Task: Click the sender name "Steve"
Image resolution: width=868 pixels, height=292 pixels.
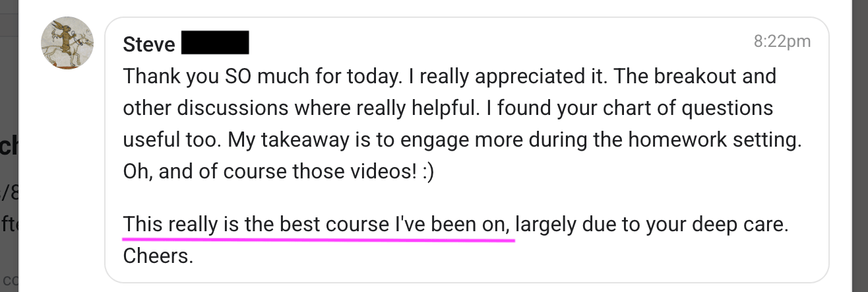Action: tap(149, 44)
